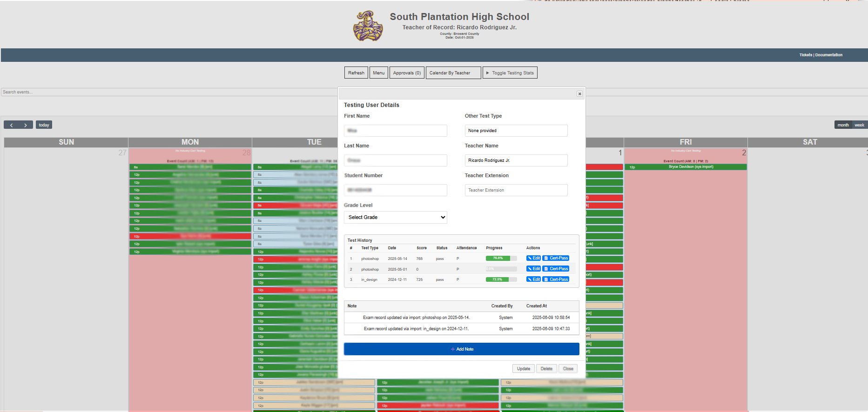Open Cert-Pass for the 2025-05-01 photoshop test
Image resolution: width=868 pixels, height=412 pixels.
coord(556,269)
